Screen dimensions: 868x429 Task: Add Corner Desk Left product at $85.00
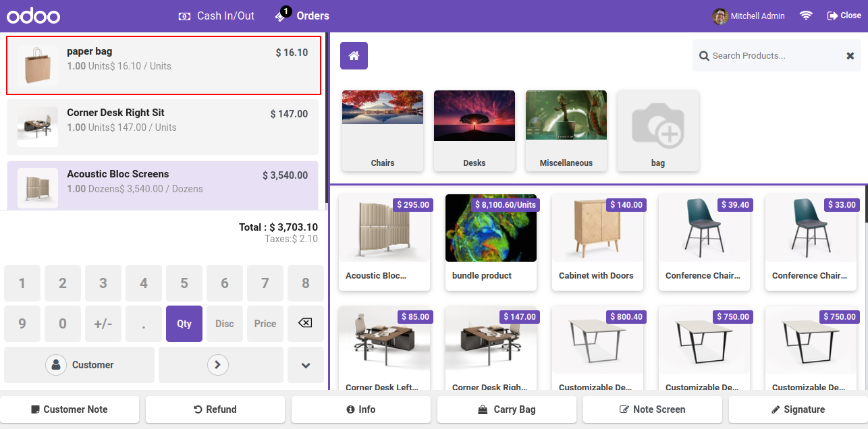384,348
